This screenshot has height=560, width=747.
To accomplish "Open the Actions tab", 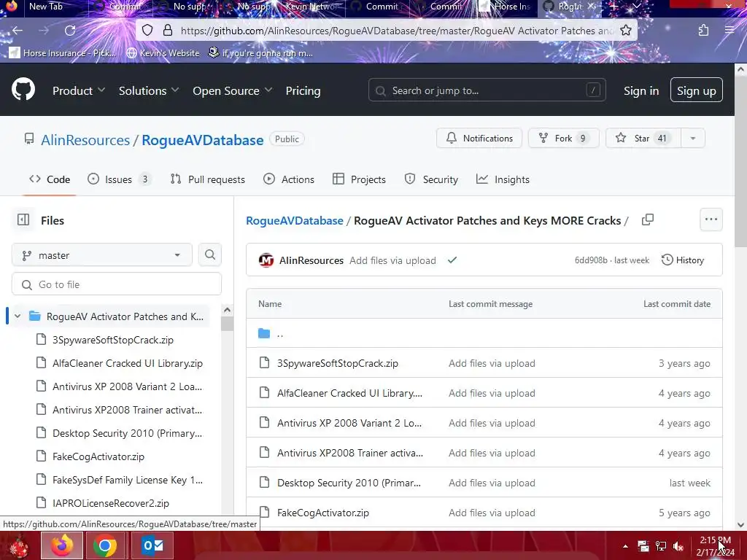I will pos(289,179).
